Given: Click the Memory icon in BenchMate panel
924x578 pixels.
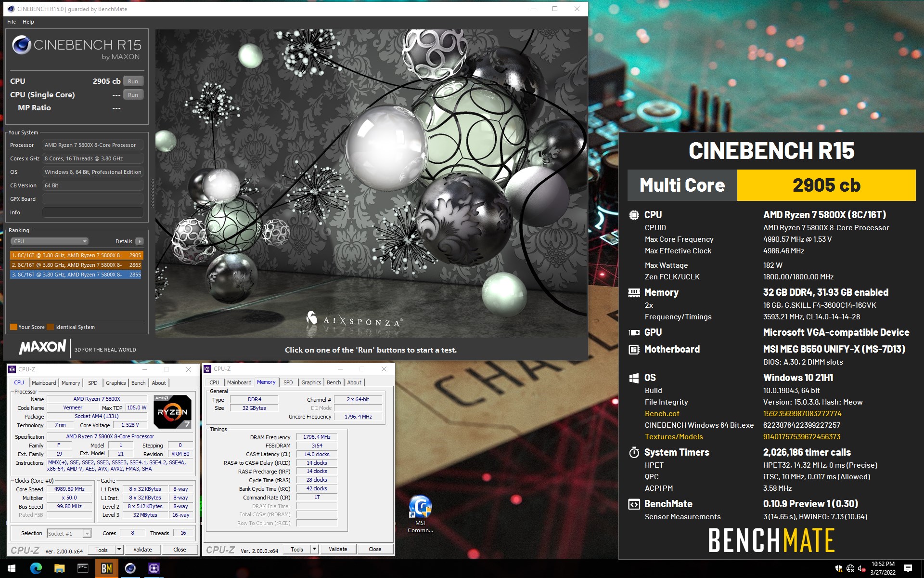Looking at the screenshot, I should (x=634, y=293).
